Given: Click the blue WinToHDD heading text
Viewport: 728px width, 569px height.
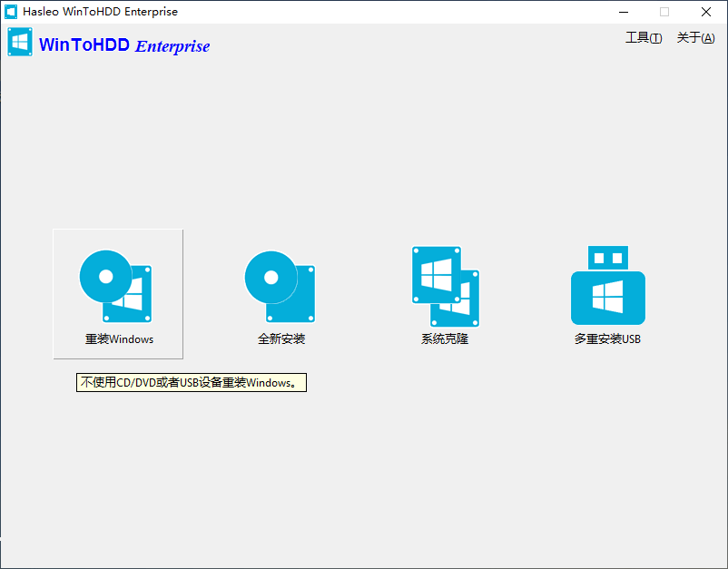Looking at the screenshot, I should 84,45.
